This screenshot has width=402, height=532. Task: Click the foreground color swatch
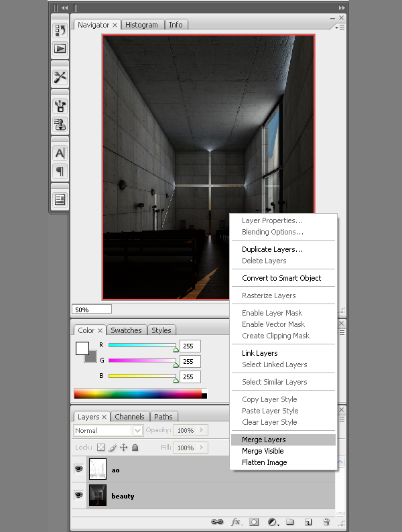coord(82,348)
